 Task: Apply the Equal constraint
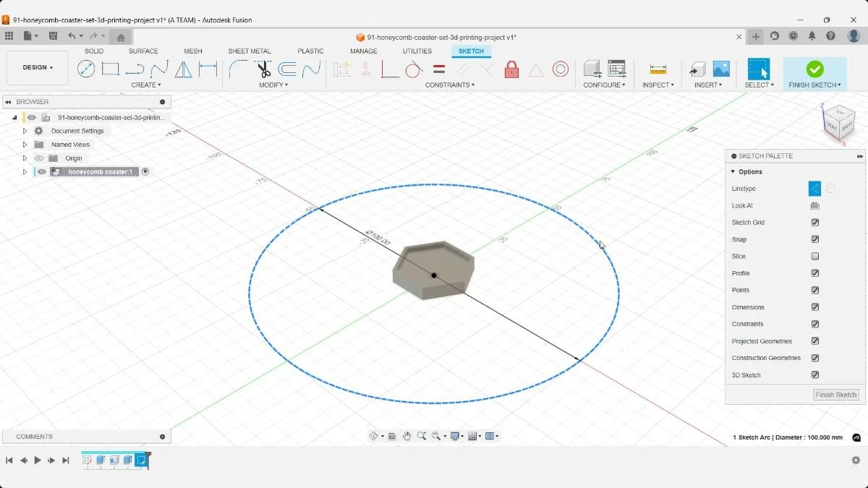pos(439,69)
